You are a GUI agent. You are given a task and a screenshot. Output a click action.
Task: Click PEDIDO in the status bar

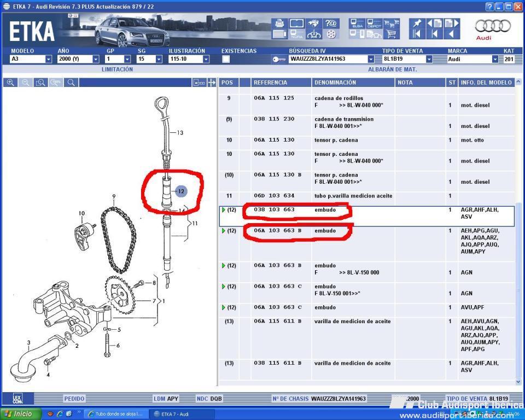click(74, 399)
